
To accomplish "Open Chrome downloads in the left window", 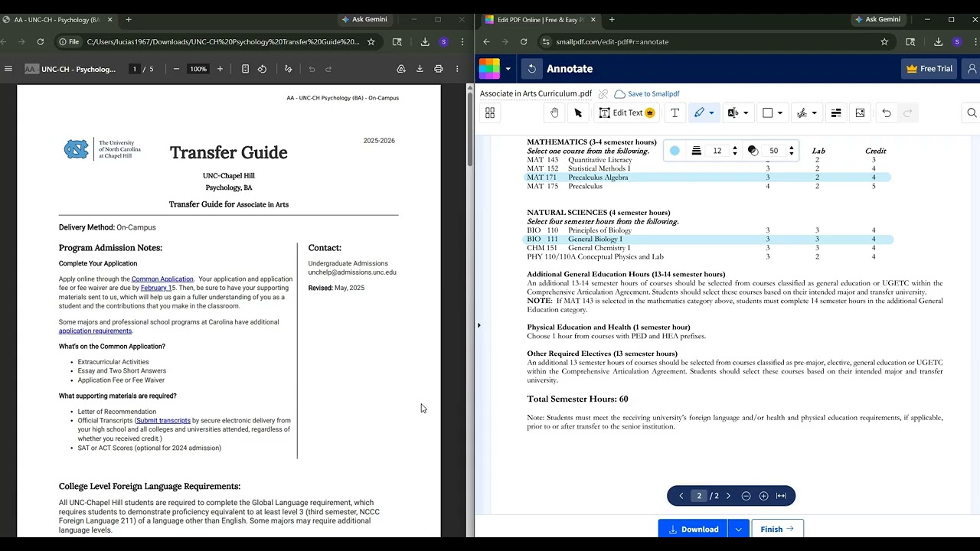I will click(x=425, y=42).
